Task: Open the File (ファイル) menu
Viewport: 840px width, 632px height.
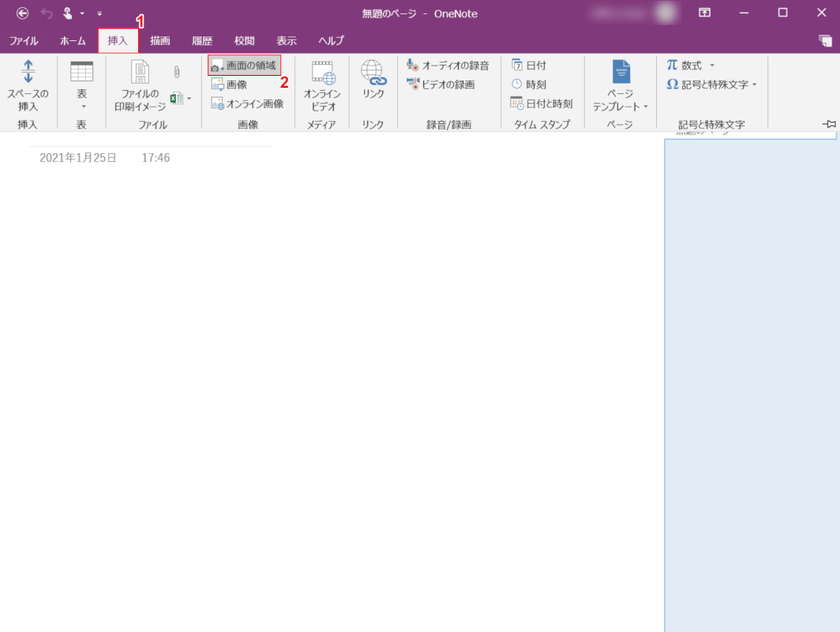Action: pos(24,40)
